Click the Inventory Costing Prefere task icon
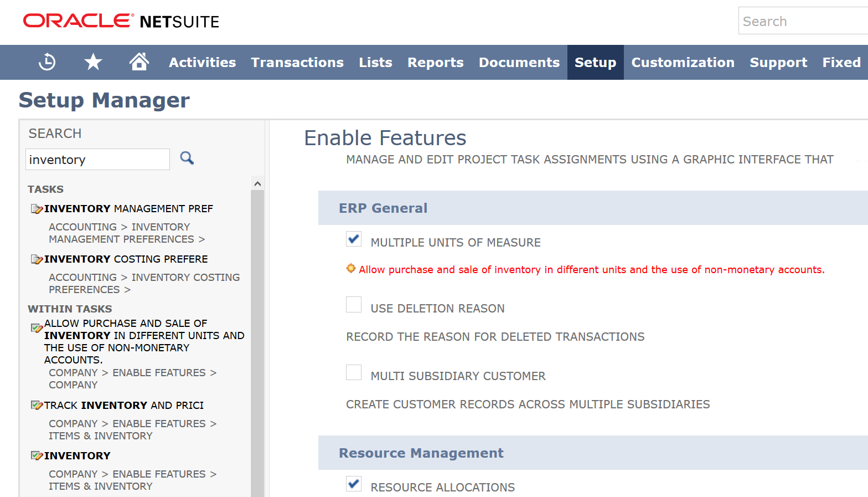Screen dimensions: 868x497 pos(37,259)
